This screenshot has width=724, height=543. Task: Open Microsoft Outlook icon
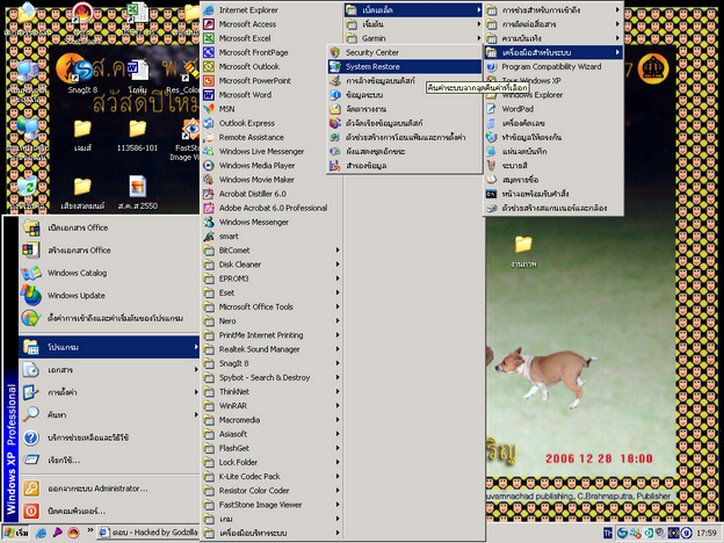point(209,66)
